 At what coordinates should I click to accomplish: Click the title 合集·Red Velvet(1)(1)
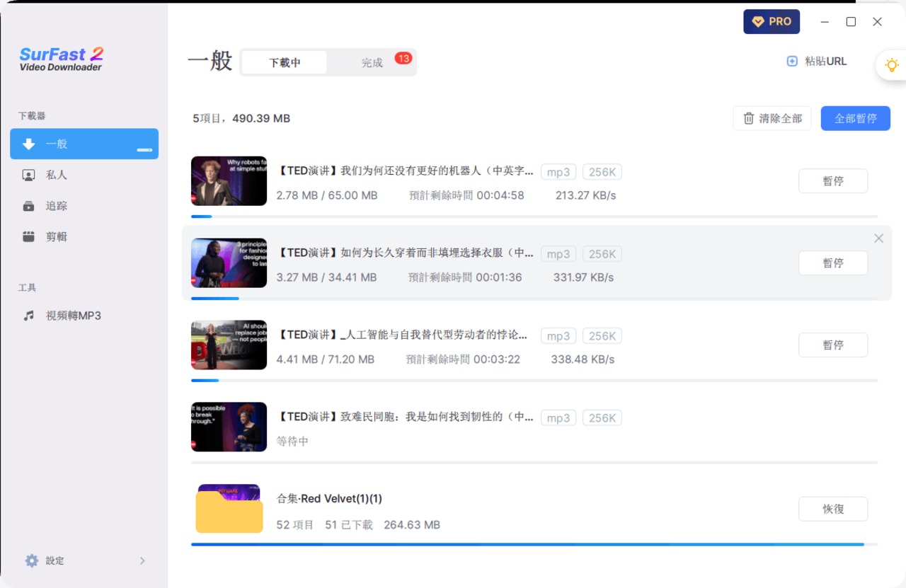point(329,499)
